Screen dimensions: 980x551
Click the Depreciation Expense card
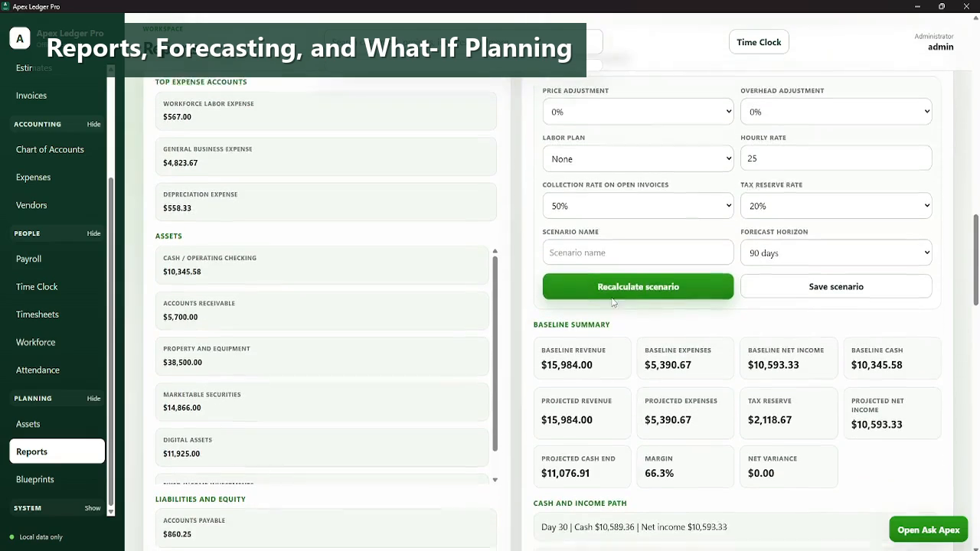(325, 201)
